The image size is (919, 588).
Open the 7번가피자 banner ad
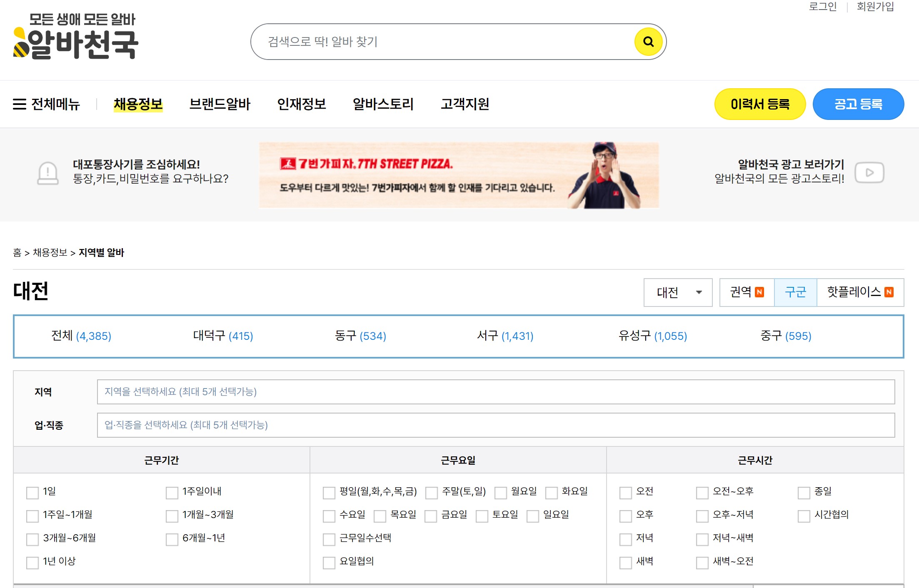[458, 175]
